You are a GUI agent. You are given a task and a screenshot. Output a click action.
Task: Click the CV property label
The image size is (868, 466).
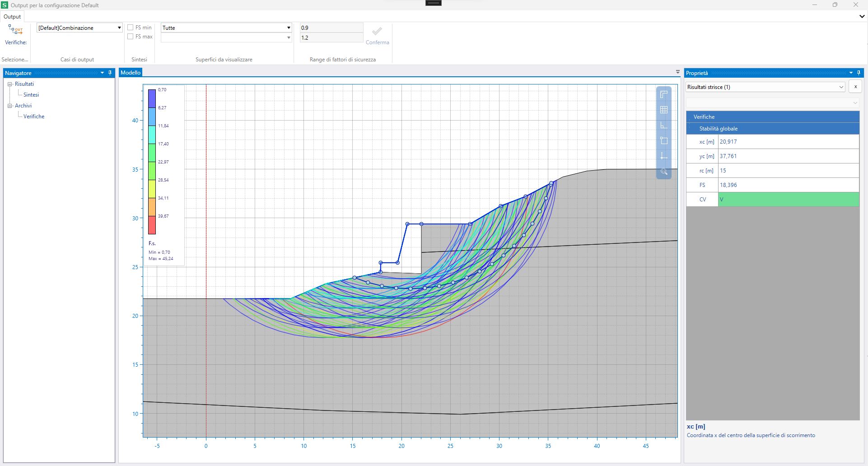click(x=703, y=200)
